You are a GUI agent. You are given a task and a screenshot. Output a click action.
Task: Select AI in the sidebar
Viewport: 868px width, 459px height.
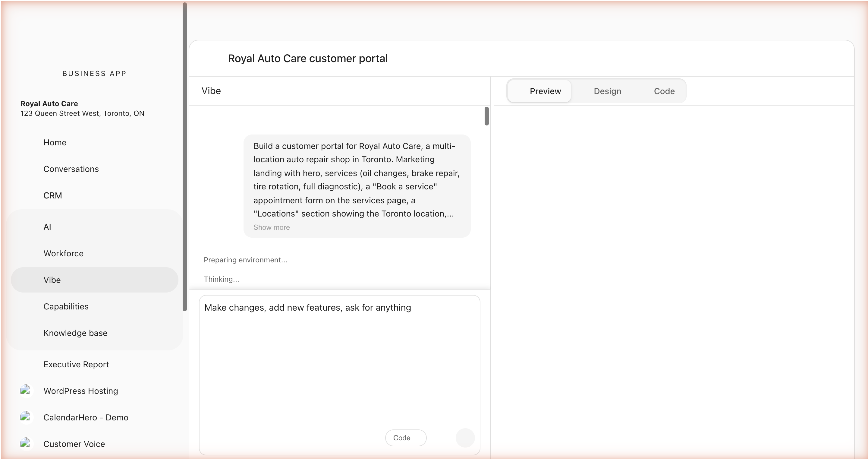48,226
